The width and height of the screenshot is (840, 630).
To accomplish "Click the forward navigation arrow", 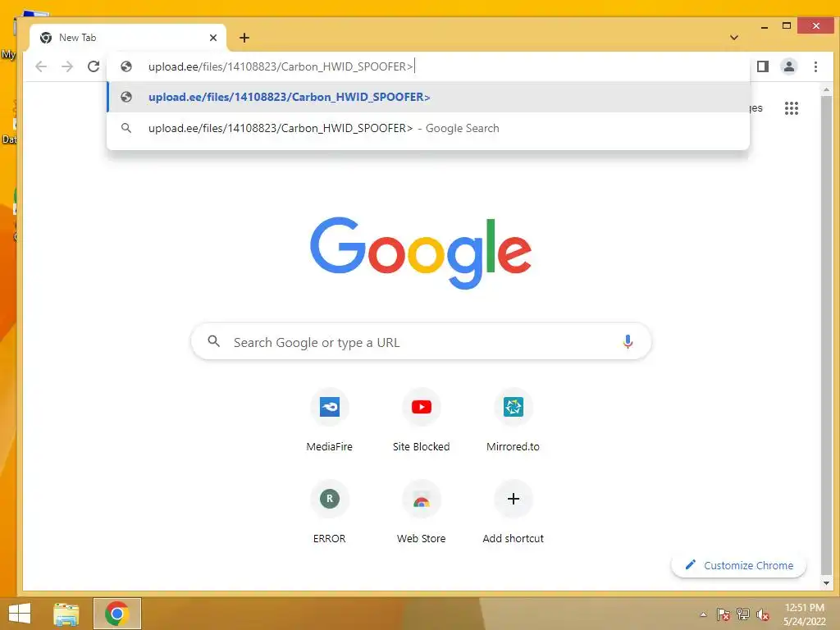I will tap(67, 66).
